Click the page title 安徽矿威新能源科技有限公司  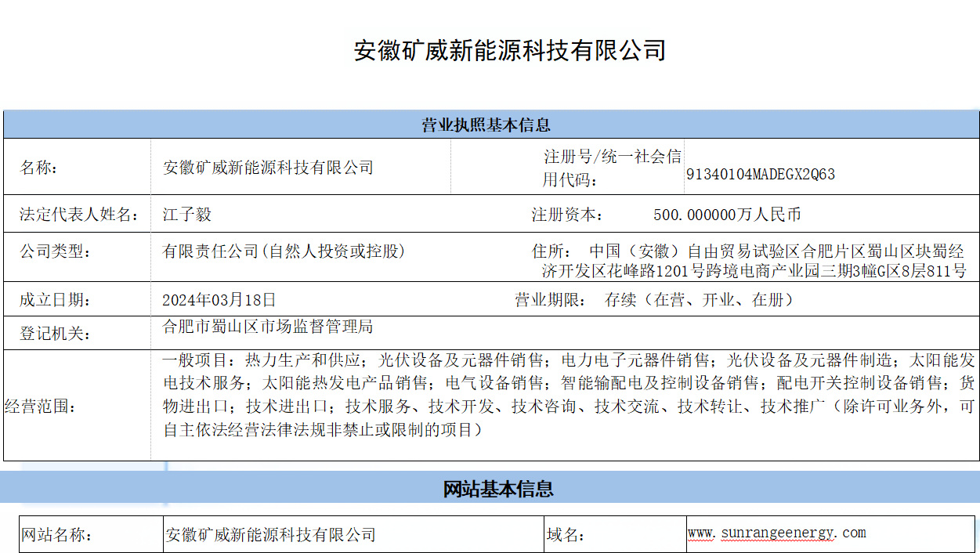point(510,50)
